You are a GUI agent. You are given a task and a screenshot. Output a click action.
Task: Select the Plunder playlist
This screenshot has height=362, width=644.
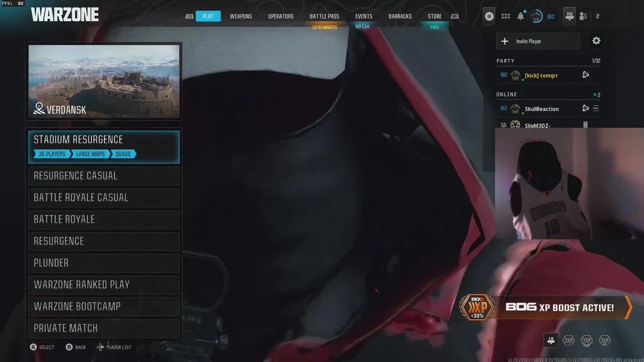pyautogui.click(x=104, y=263)
